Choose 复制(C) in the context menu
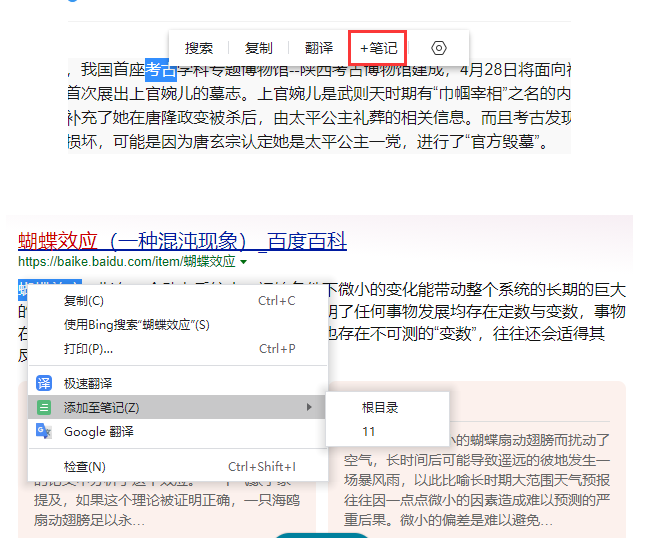 pos(178,301)
